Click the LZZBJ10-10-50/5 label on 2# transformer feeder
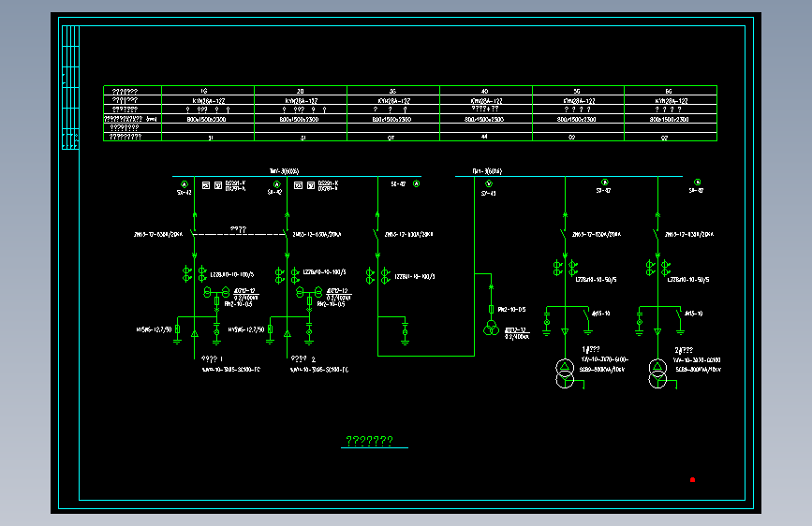The image size is (812, 526). click(x=688, y=280)
